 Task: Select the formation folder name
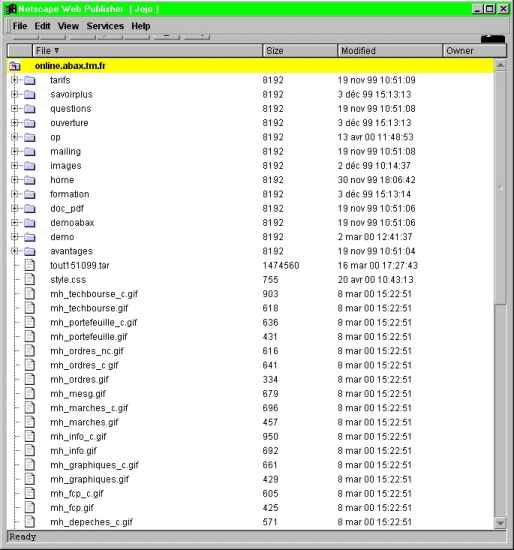coord(70,194)
